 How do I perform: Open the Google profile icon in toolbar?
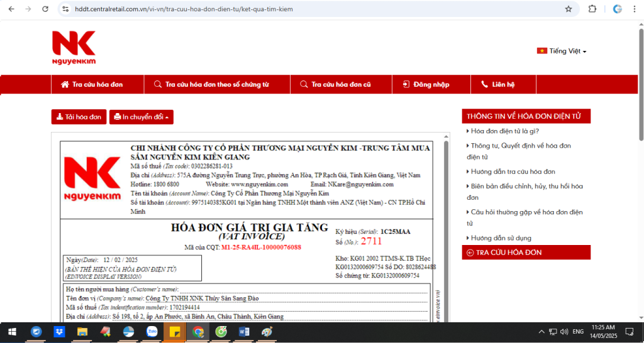click(x=618, y=9)
